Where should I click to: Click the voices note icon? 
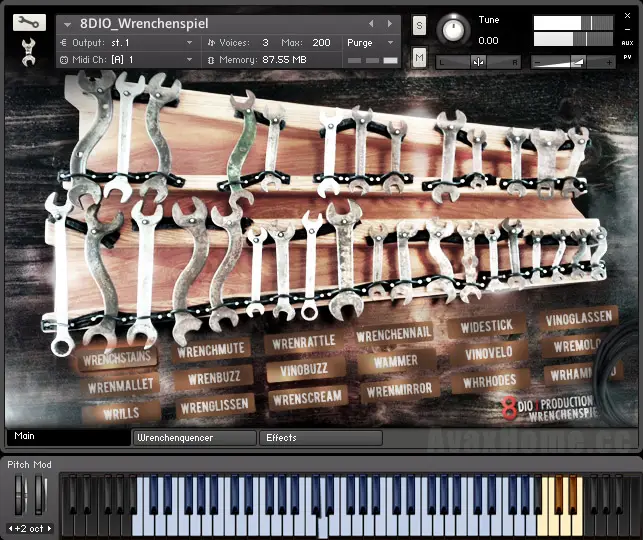(x=211, y=43)
